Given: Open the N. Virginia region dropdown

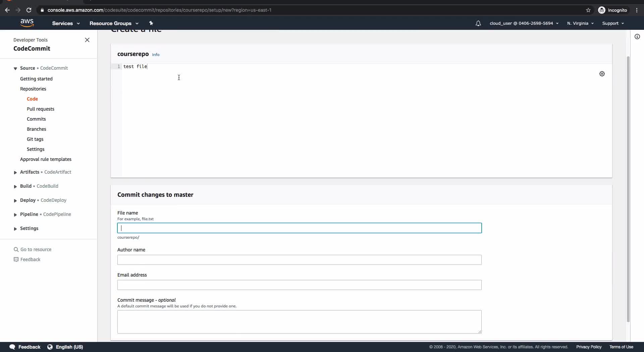Looking at the screenshot, I should point(580,23).
